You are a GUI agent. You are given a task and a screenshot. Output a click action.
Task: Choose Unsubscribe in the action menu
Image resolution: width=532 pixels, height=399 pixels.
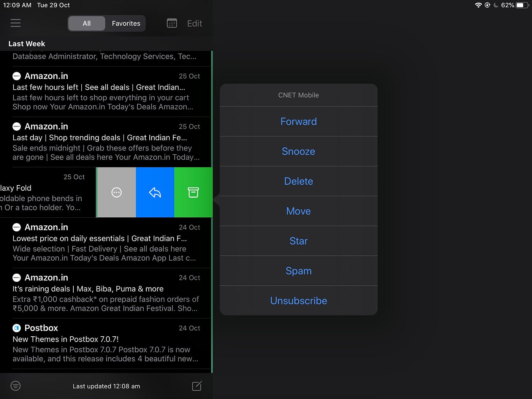pos(299,301)
